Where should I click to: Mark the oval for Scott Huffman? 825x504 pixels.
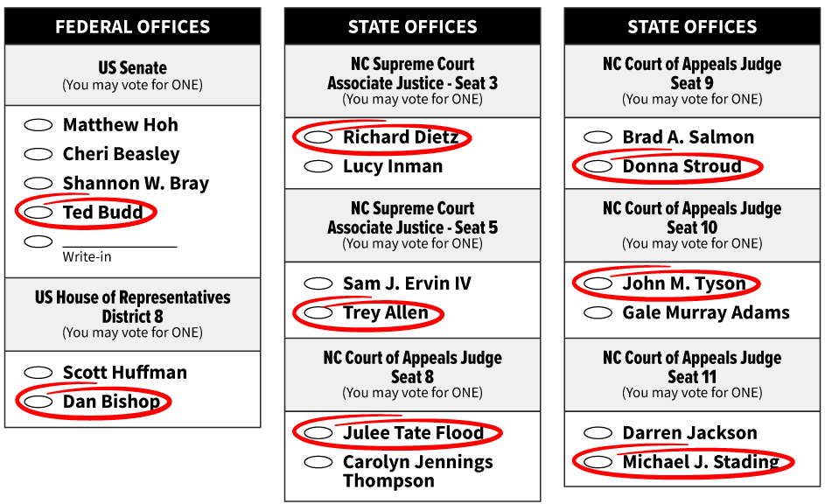38,373
